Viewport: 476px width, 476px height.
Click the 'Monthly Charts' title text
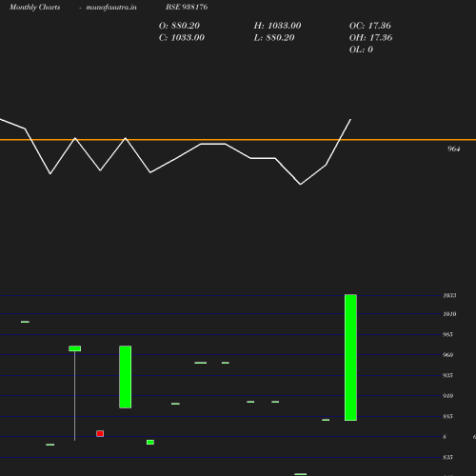point(35,8)
